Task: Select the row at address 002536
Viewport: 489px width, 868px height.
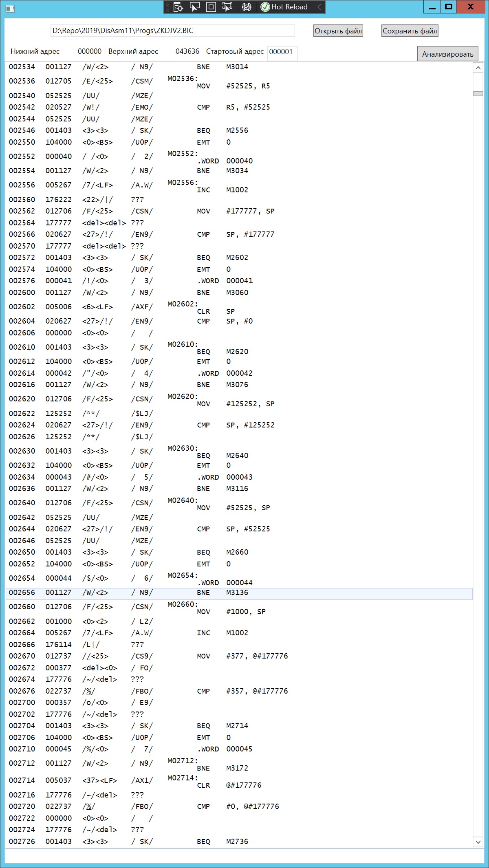Action: [x=239, y=82]
